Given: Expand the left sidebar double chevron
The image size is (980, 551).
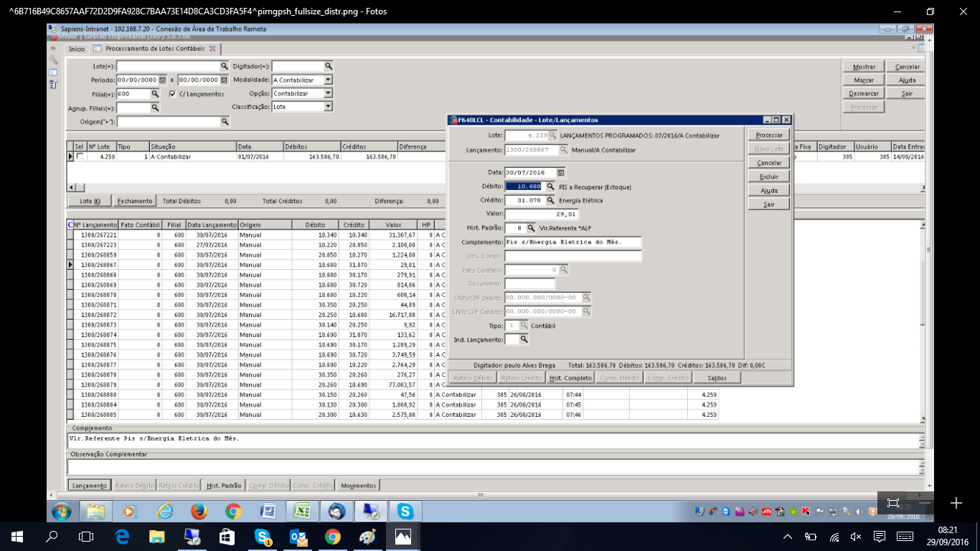Looking at the screenshot, I should click(53, 48).
